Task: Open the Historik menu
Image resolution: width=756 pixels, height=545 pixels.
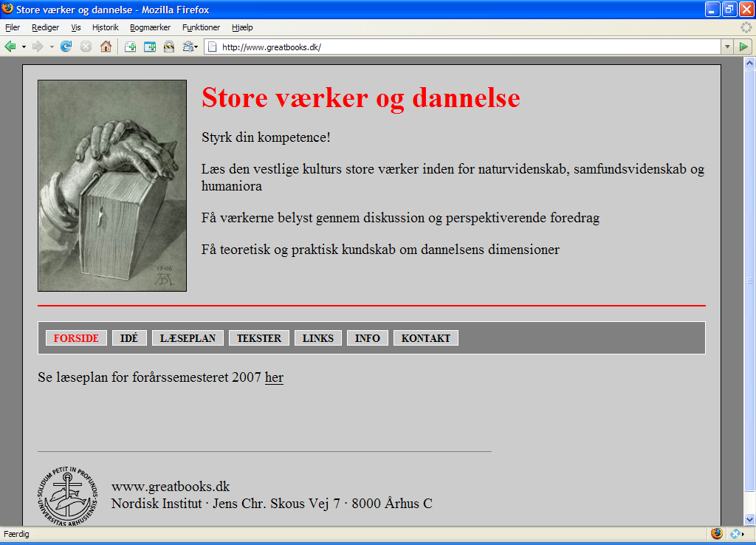Action: [105, 27]
